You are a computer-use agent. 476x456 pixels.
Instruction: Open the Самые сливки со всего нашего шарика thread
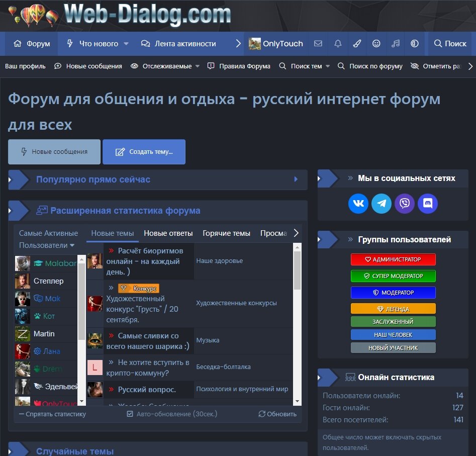pyautogui.click(x=148, y=341)
